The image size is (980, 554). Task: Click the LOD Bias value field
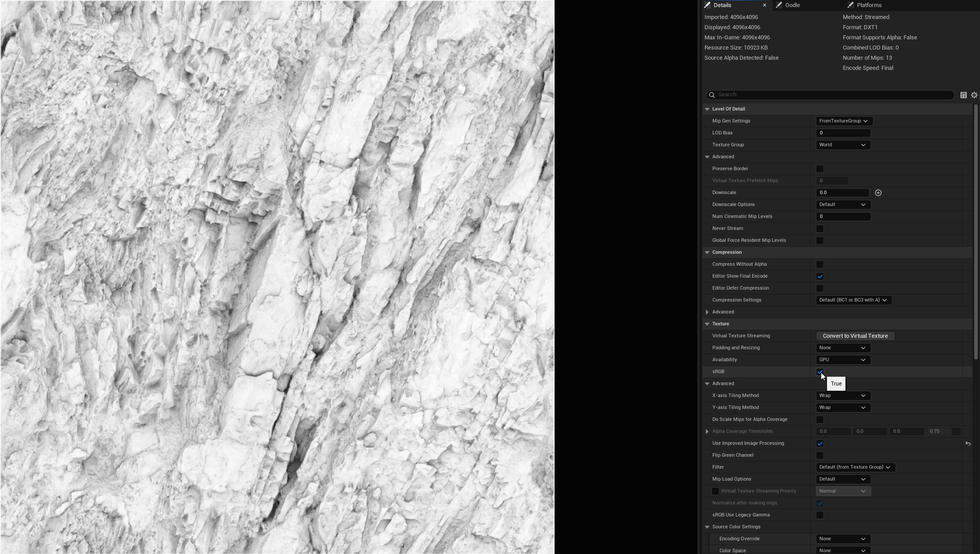click(x=842, y=133)
